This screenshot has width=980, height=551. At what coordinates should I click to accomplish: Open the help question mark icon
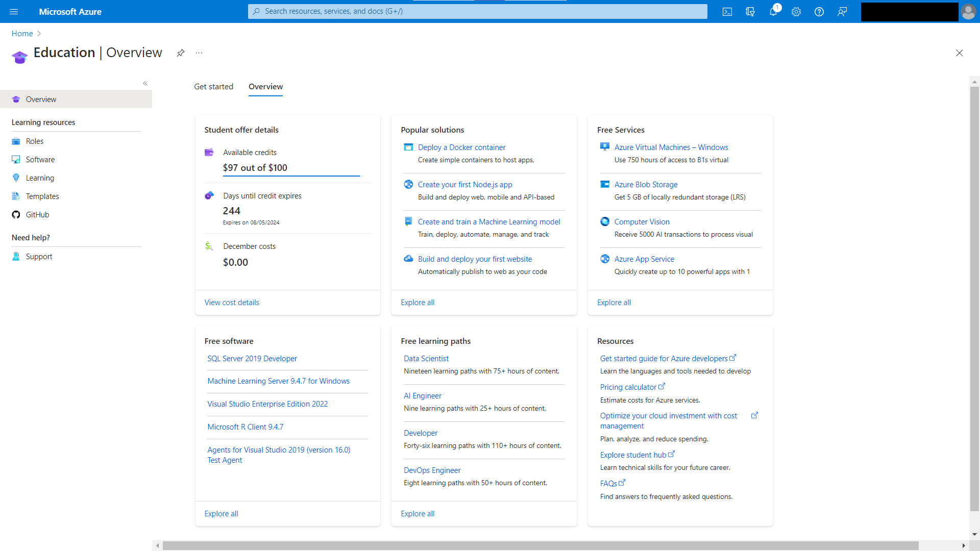pyautogui.click(x=819, y=11)
